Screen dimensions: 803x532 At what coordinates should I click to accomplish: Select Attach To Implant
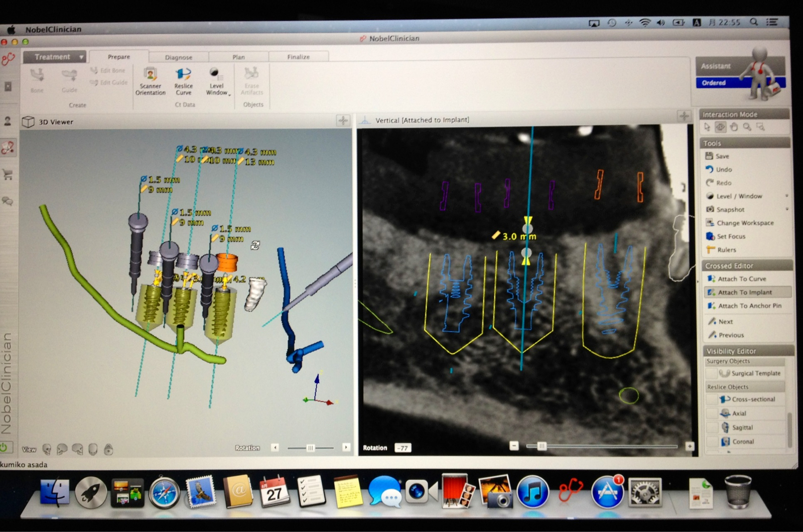click(x=748, y=292)
